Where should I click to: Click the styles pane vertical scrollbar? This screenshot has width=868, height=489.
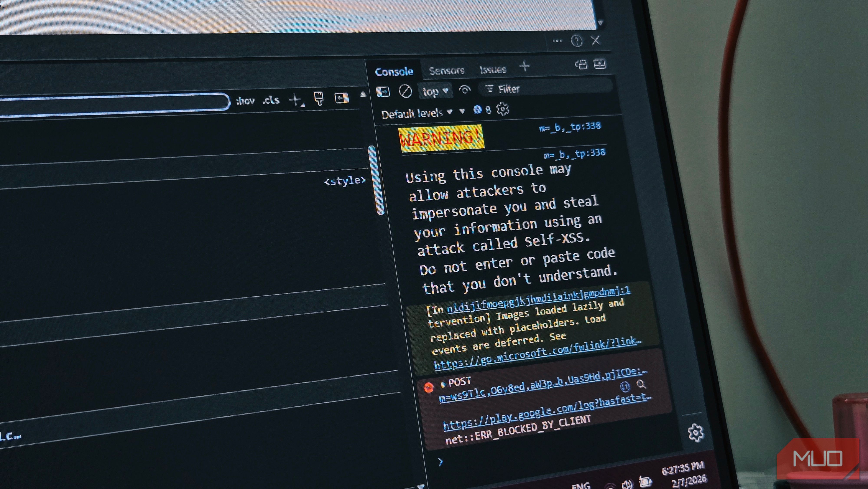[x=376, y=180]
